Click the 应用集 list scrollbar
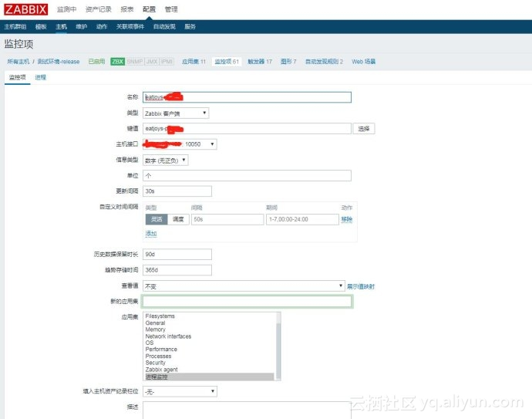The width and height of the screenshot is (532, 419). (278, 346)
